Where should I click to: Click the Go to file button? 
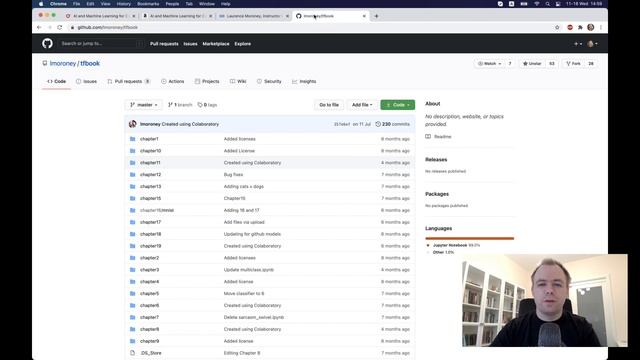point(329,105)
